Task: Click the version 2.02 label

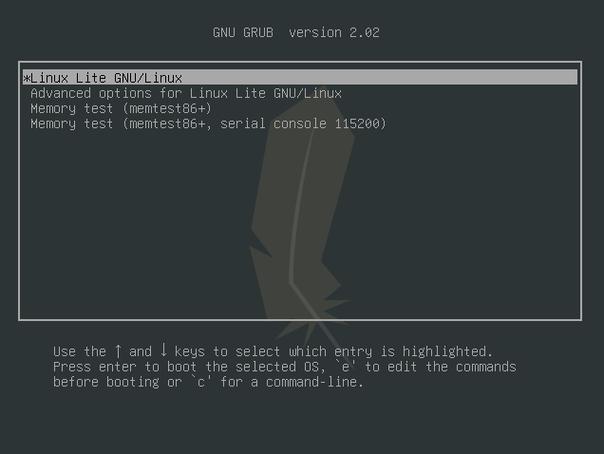Action: tap(334, 33)
